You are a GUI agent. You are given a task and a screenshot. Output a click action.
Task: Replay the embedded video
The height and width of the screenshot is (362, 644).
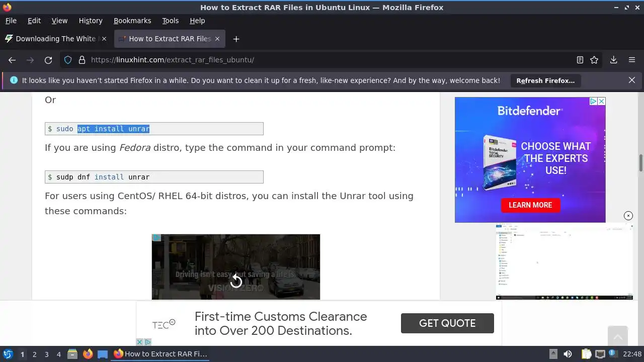(236, 281)
